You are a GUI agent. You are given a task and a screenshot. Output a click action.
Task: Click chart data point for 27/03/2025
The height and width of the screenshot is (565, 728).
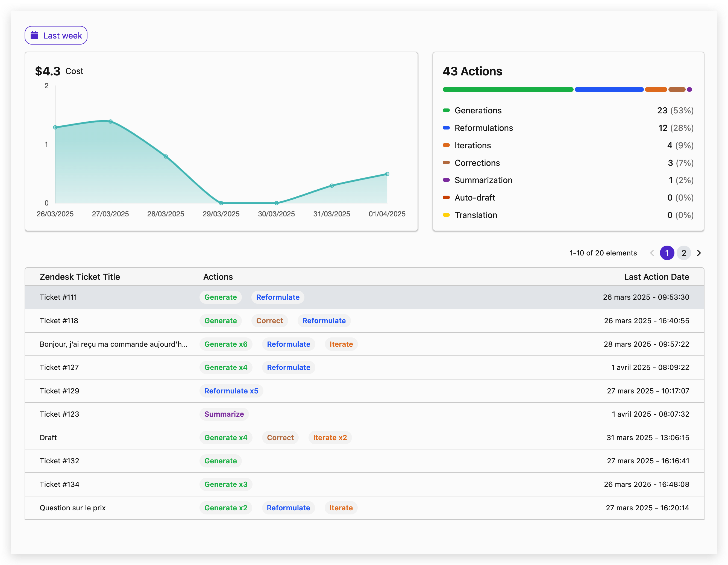pos(110,122)
